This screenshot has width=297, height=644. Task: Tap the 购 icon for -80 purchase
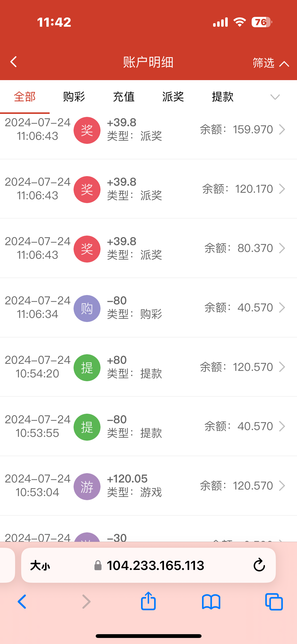click(87, 308)
